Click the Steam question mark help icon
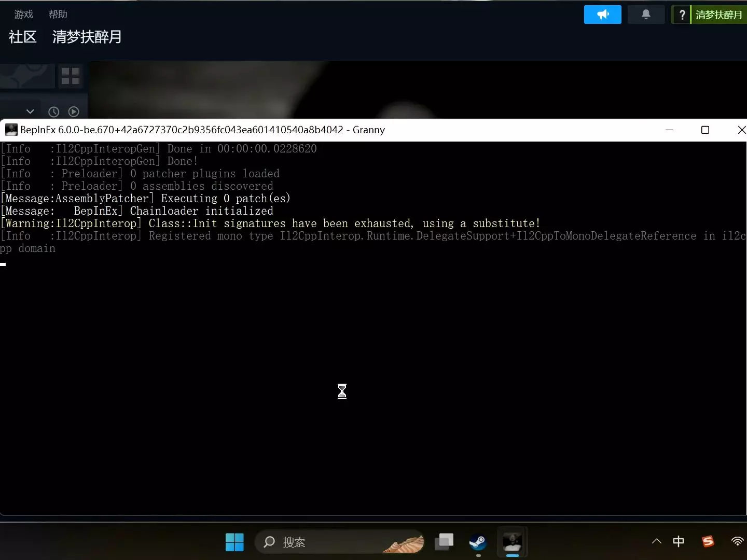747x560 pixels. 682,15
